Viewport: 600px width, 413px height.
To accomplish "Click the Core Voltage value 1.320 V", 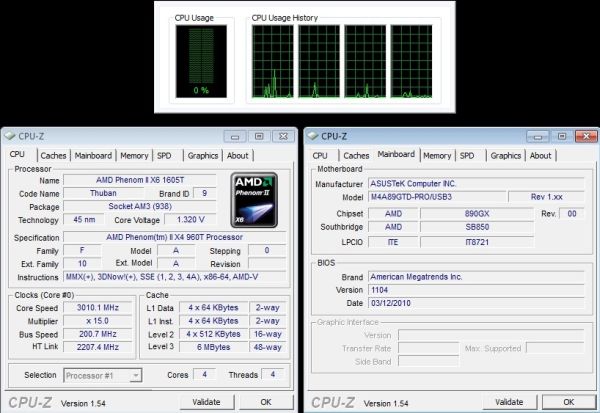I will pos(190,220).
